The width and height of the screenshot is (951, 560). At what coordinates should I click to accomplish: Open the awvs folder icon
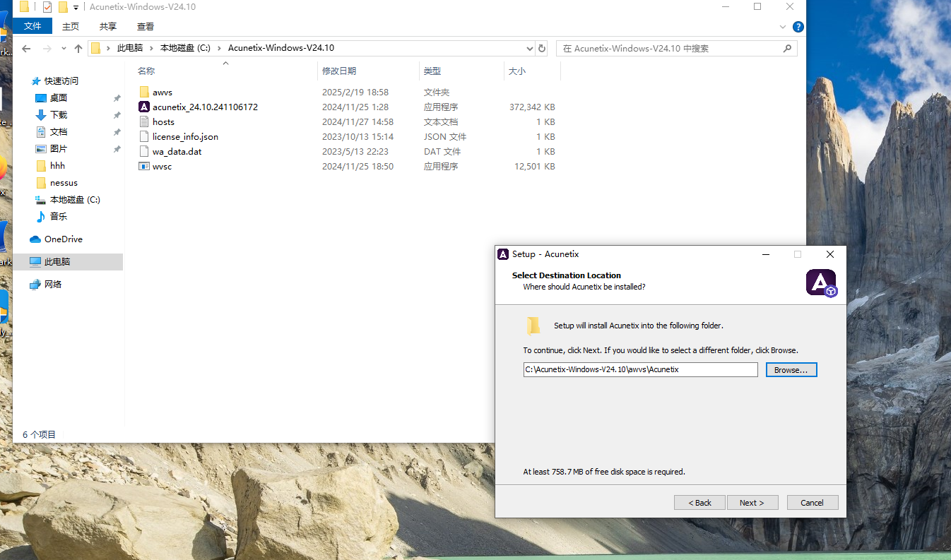point(144,93)
